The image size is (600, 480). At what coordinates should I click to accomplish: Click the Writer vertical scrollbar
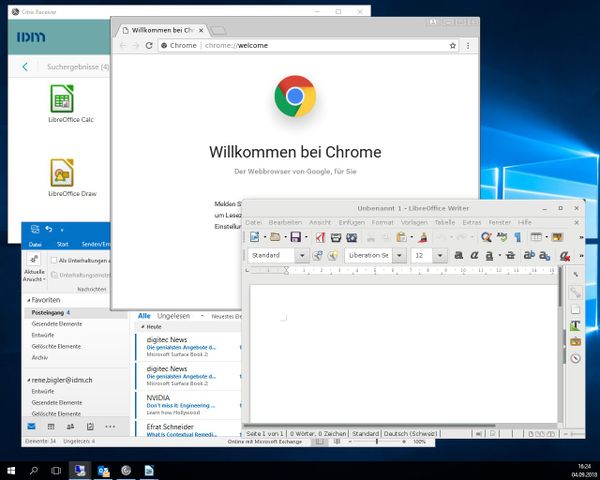pyautogui.click(x=561, y=286)
